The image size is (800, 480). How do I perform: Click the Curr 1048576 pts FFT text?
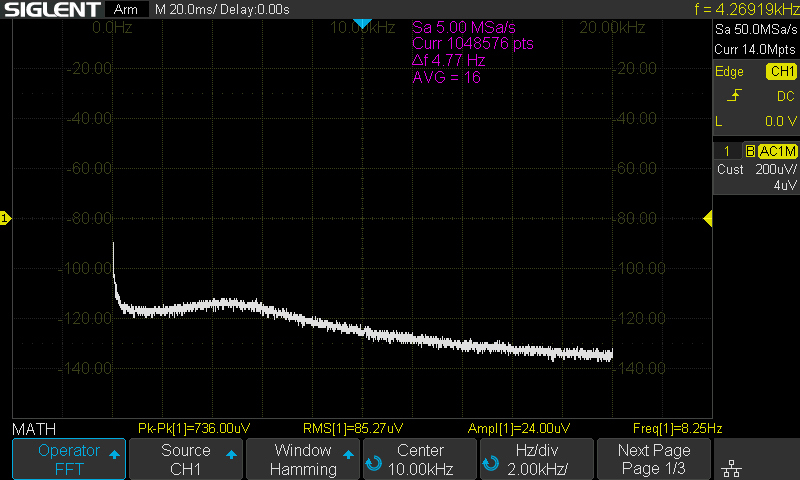(x=473, y=43)
